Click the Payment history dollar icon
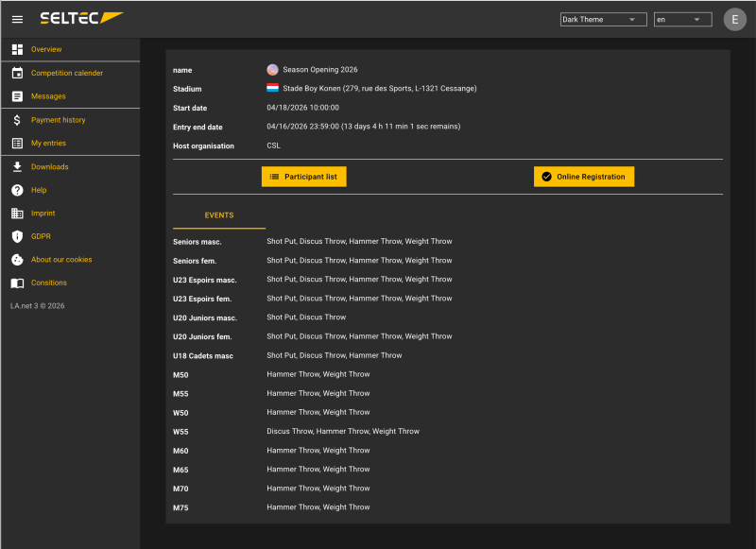 click(17, 120)
